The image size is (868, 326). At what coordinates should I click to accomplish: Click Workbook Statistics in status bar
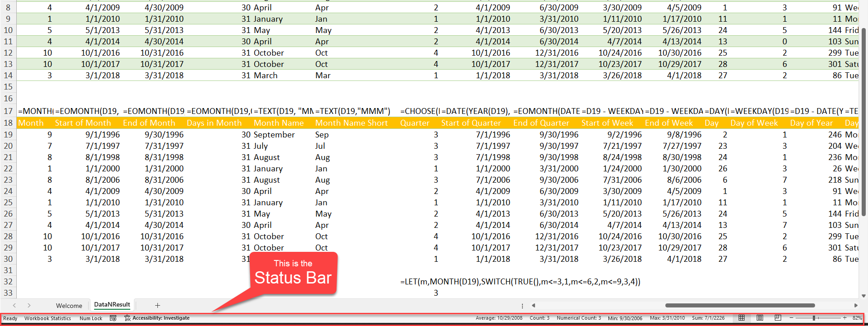click(x=47, y=318)
